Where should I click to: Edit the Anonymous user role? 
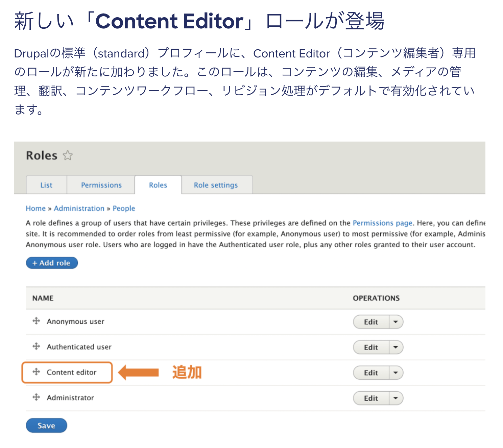pos(371,322)
